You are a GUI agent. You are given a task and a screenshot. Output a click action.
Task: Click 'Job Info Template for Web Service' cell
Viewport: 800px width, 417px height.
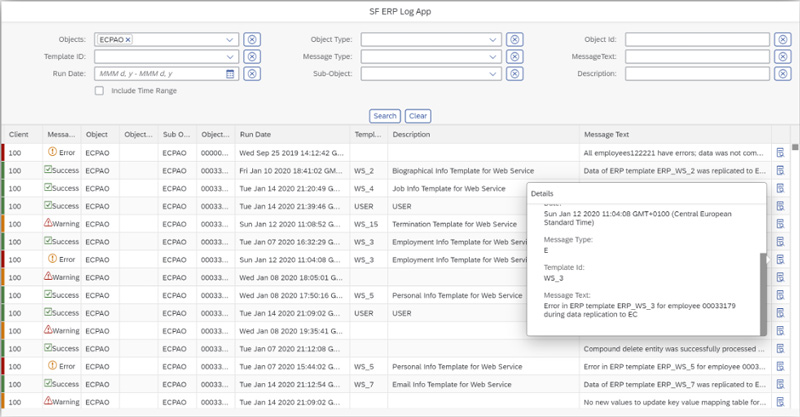[448, 189]
